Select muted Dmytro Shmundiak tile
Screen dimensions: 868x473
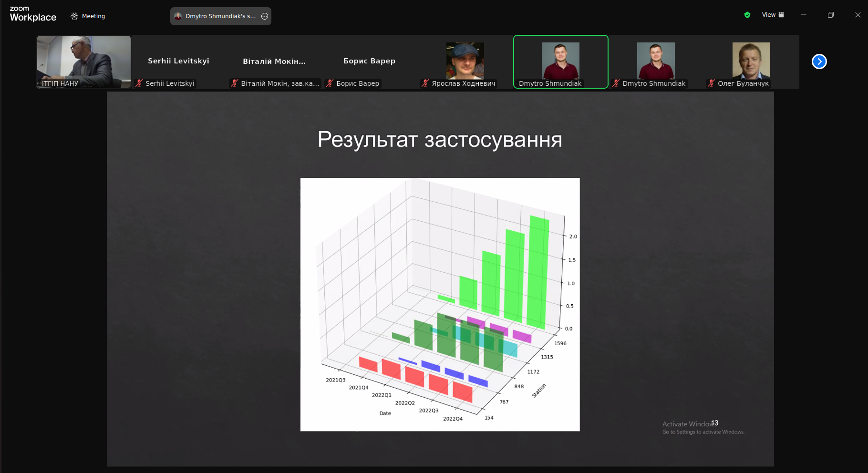(656, 62)
